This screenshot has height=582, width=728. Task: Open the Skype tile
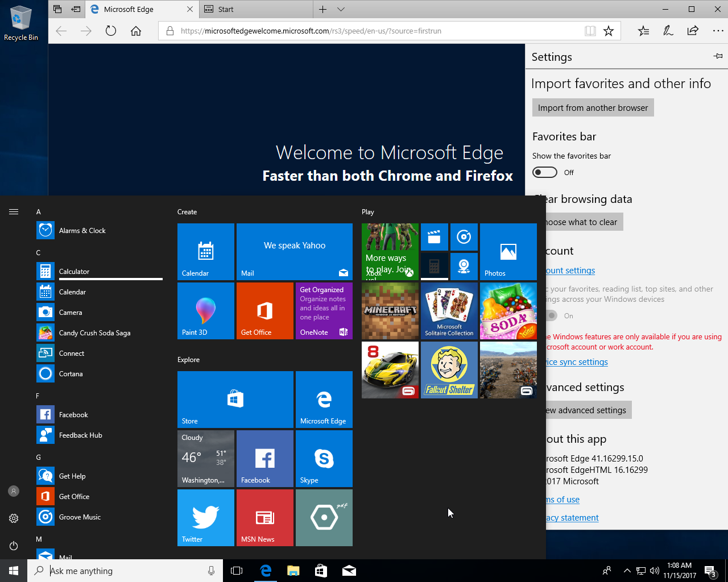(324, 459)
